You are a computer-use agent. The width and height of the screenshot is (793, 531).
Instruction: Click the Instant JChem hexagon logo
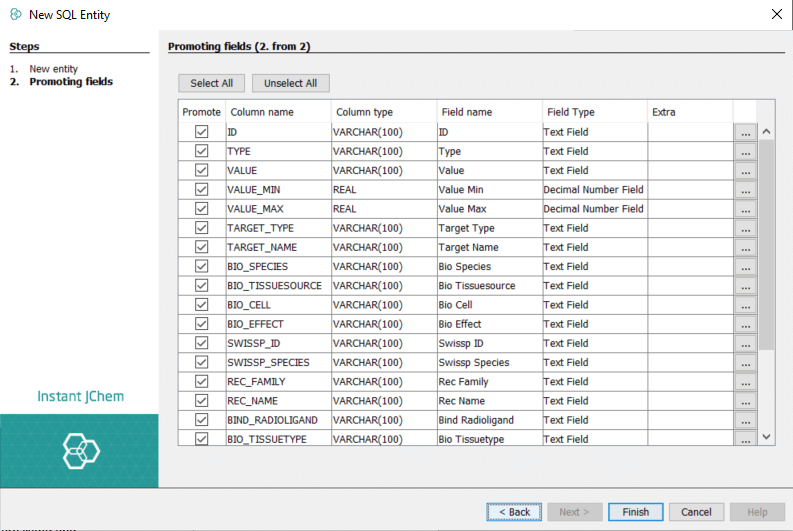[80, 451]
